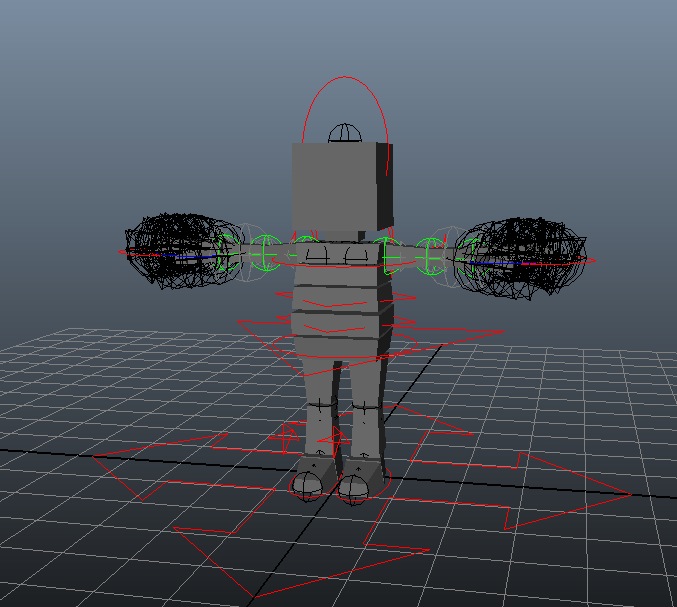Select the half-dome chest shape on screen-right
Screen dimensions: 677x607
click(x=357, y=255)
